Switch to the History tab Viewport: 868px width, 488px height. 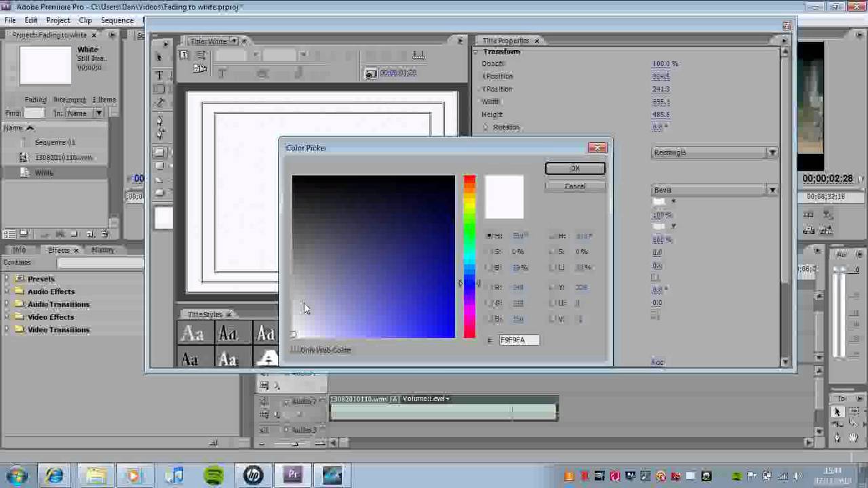coord(102,250)
